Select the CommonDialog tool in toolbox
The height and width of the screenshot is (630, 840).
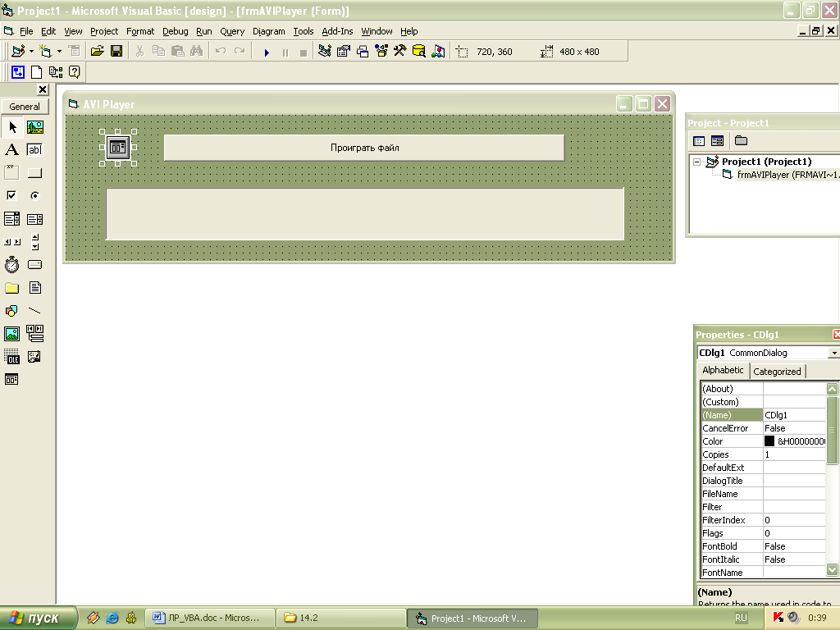[x=12, y=379]
